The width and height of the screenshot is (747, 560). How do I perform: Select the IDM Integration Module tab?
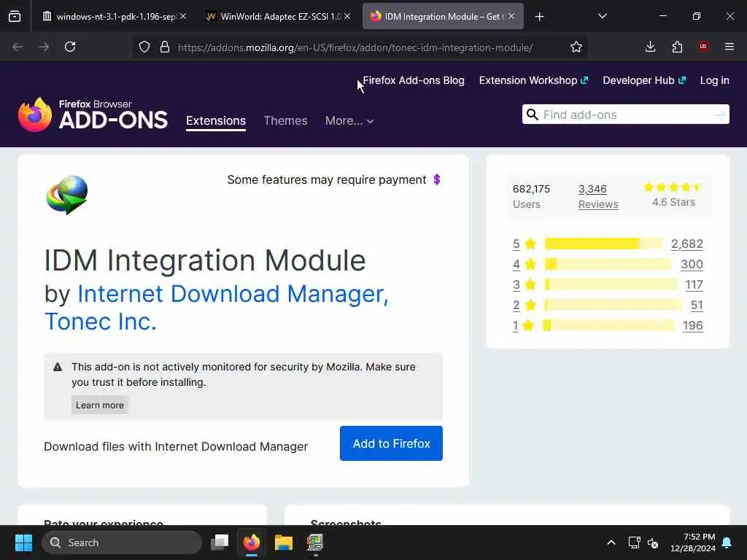tap(443, 17)
